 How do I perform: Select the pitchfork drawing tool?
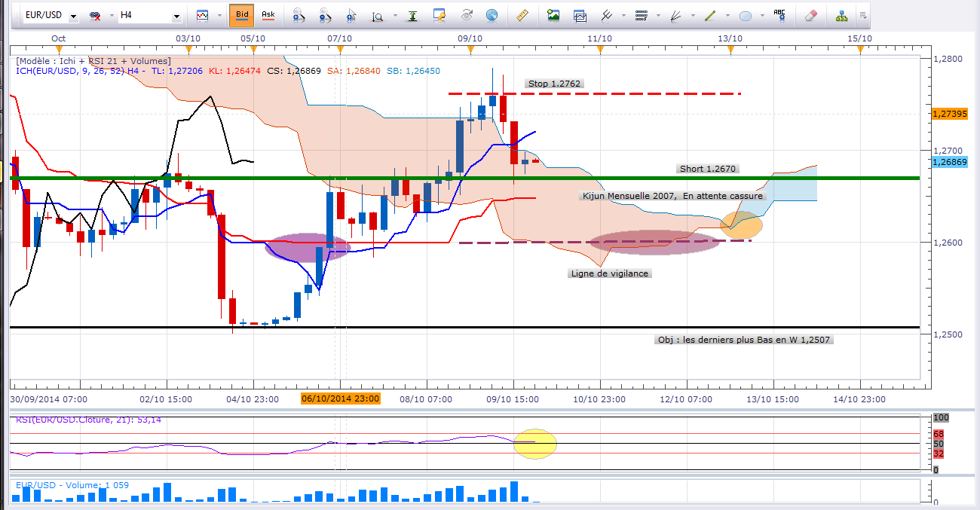605,15
